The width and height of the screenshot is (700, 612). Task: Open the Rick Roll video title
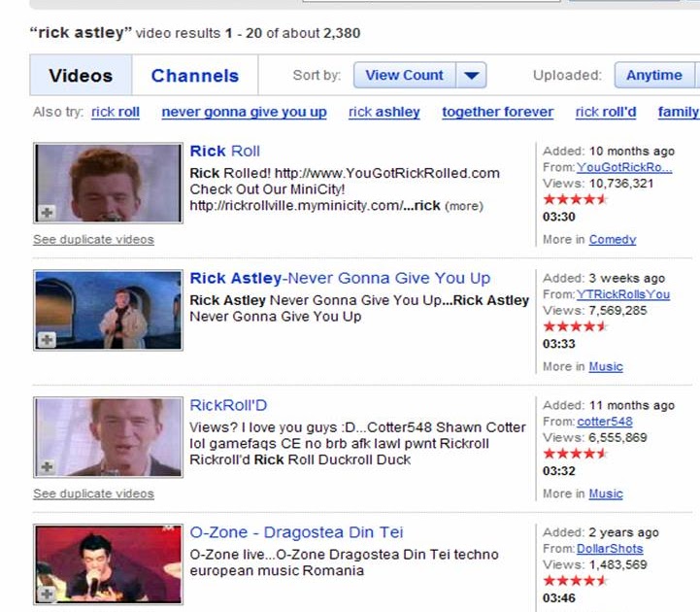(224, 151)
